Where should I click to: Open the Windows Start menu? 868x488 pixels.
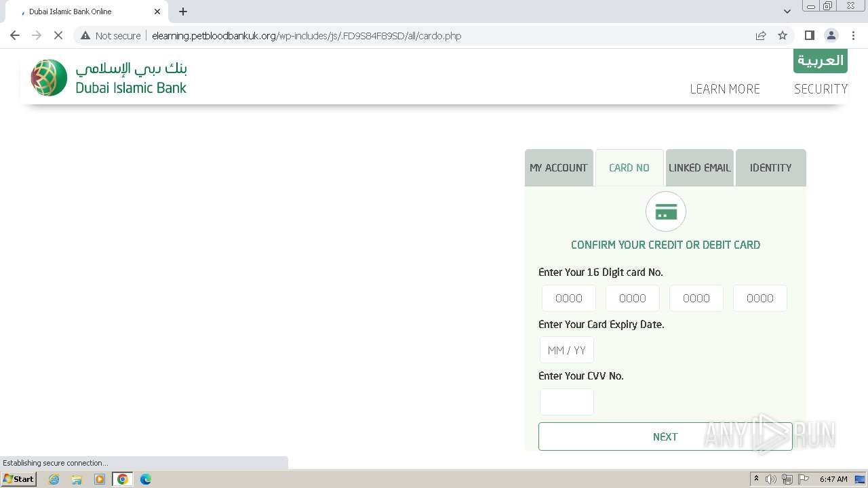(18, 479)
